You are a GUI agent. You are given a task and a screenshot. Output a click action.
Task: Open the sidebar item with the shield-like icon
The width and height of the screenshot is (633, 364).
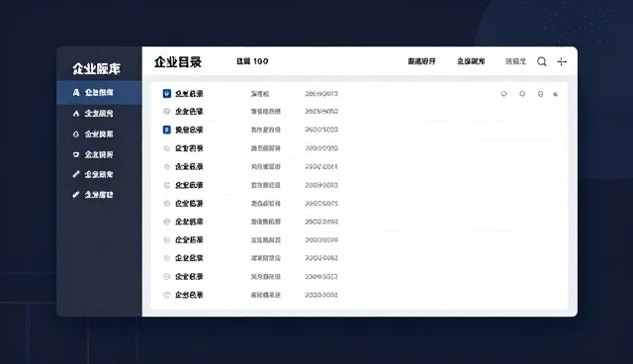click(93, 154)
